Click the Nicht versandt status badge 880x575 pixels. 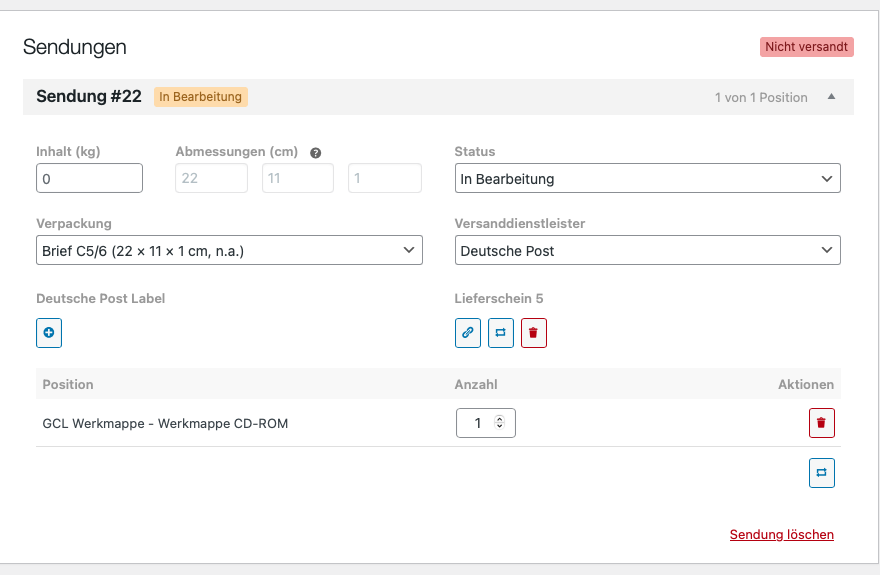point(806,47)
